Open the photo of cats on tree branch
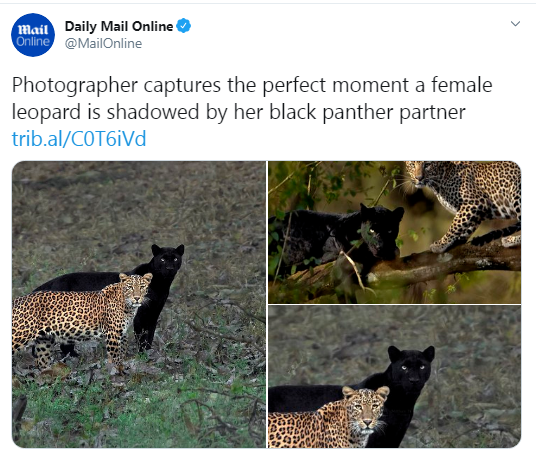 [x=394, y=232]
